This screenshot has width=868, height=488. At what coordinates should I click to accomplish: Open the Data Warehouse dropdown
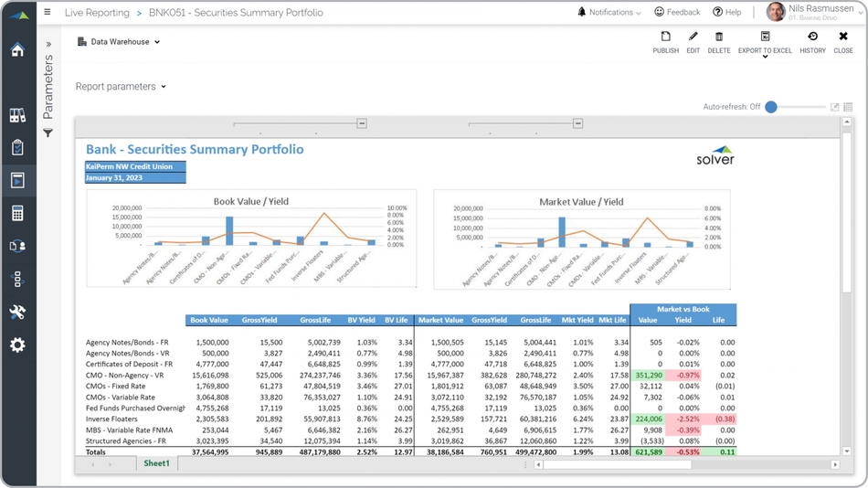119,42
